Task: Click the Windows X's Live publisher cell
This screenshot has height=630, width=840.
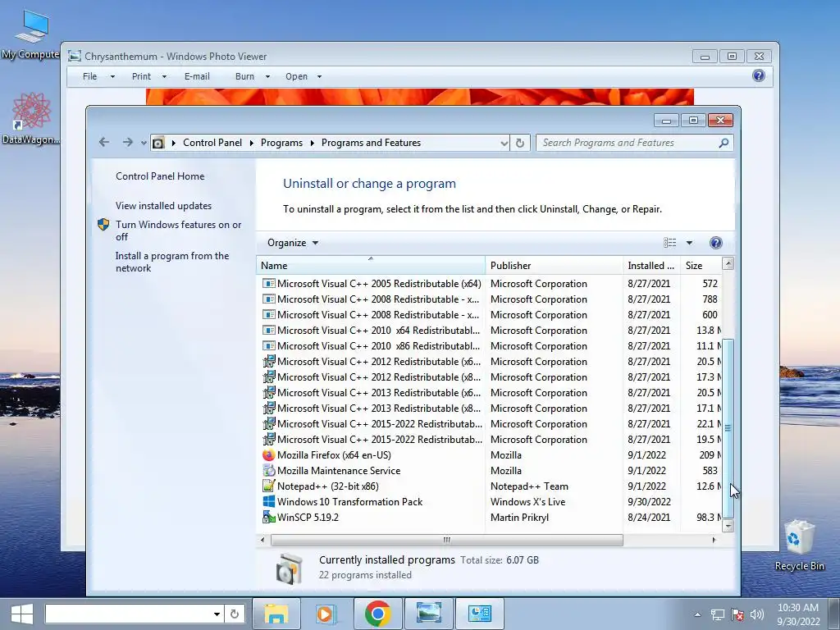Action: coord(527,502)
